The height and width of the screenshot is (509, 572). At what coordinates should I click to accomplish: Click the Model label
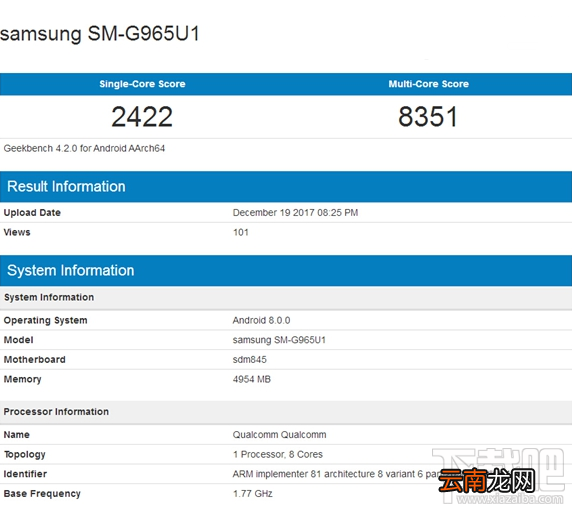click(x=18, y=340)
